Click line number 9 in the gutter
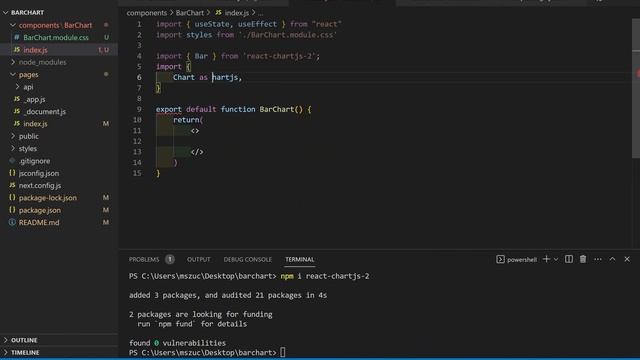The image size is (640, 360). (139, 109)
